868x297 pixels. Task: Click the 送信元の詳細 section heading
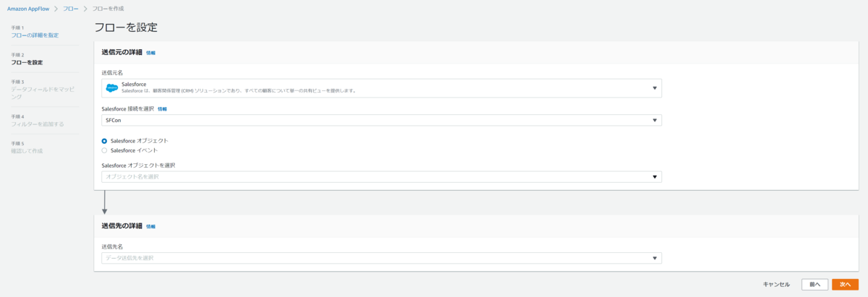point(122,52)
